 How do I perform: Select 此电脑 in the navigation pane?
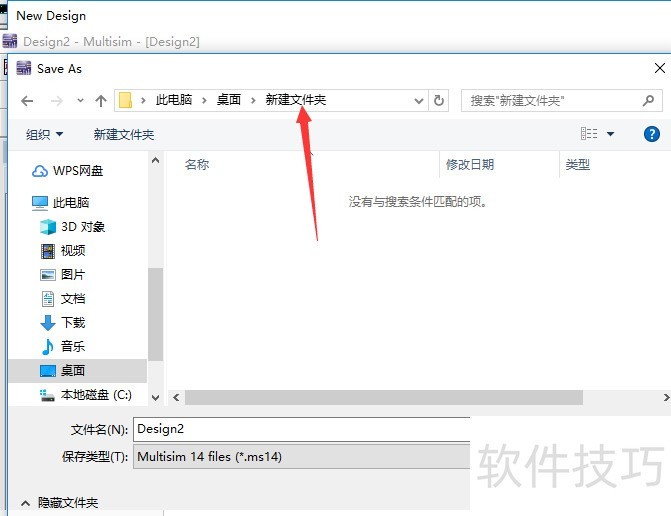click(71, 202)
